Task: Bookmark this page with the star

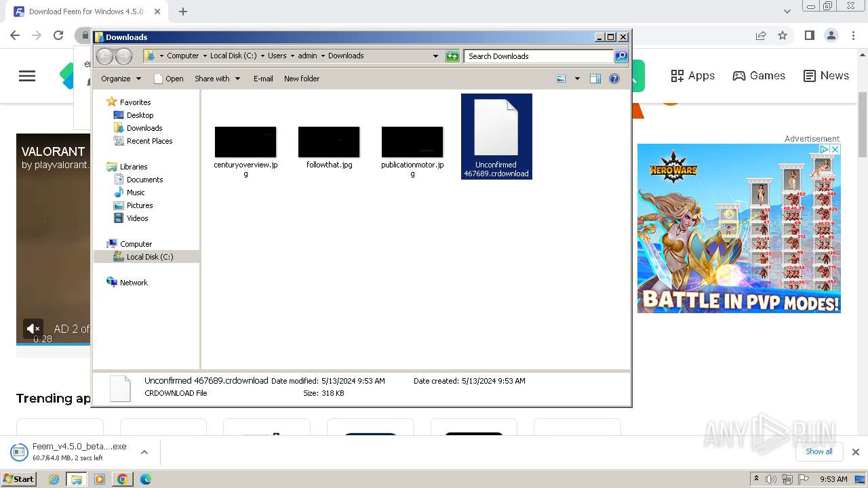Action: [x=783, y=35]
